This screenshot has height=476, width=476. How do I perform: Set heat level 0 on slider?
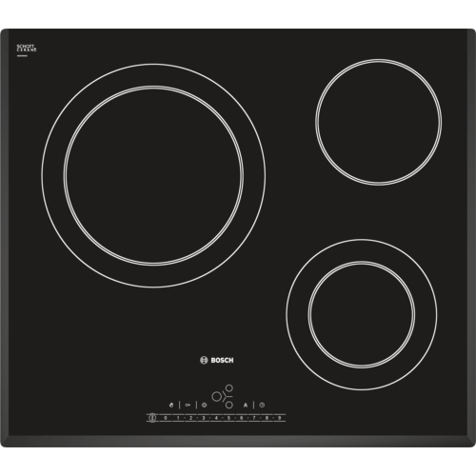[x=166, y=418]
